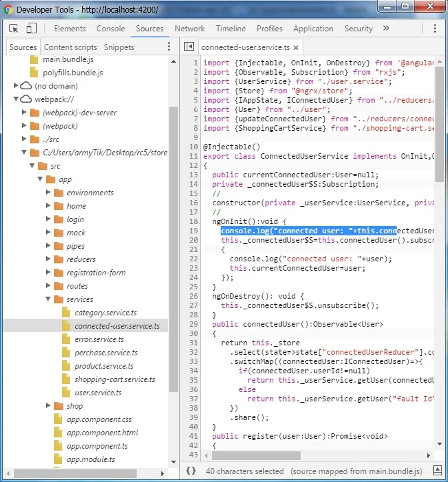Click the editor horizontal scroll-right arrow
Screen dimensions: 448x482
pos(428,455)
